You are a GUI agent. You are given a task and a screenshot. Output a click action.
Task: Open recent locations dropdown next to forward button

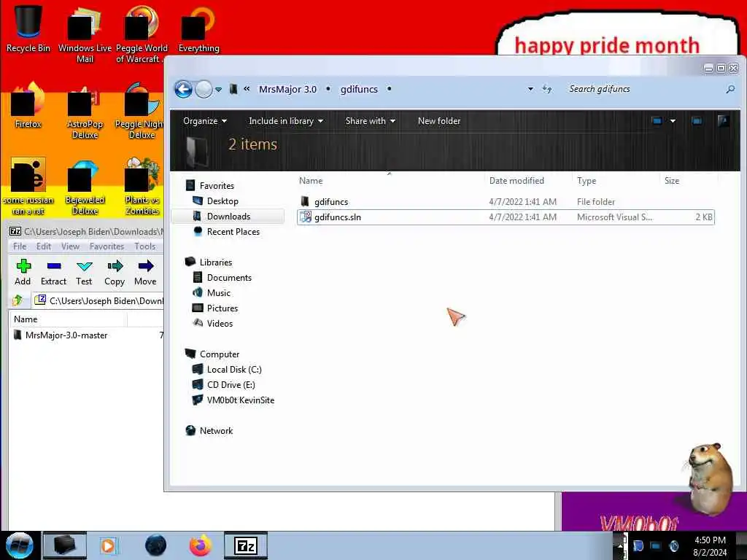click(218, 89)
